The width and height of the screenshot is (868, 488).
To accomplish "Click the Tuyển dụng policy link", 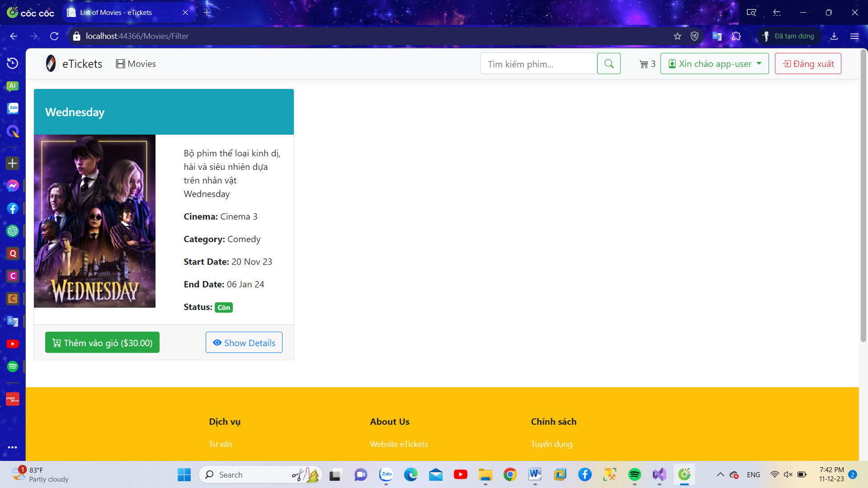I will 552,444.
